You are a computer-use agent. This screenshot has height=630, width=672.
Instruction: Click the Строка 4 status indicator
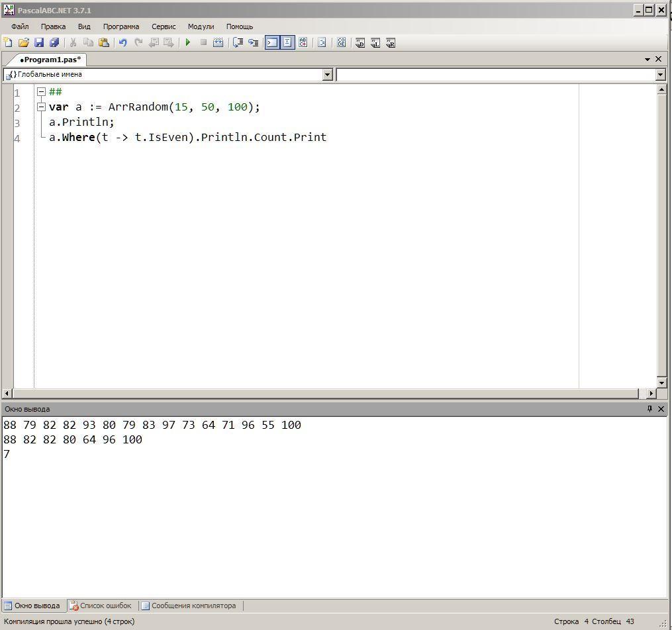[571, 621]
